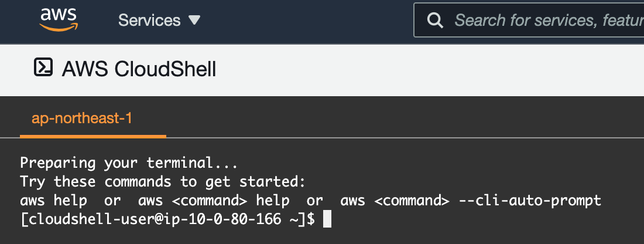This screenshot has width=644, height=244.
Task: Select the ap-northeast-1 terminal tab
Action: pyautogui.click(x=82, y=118)
